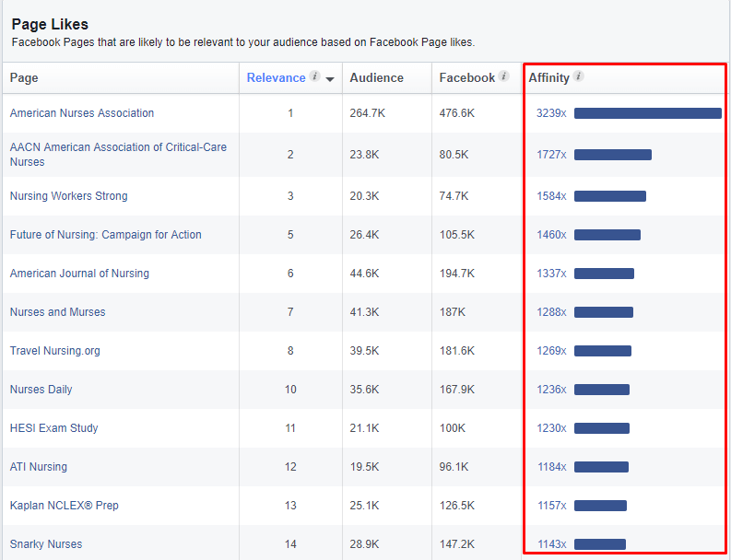Toggle the Relevance sort arrow
This screenshot has width=731, height=560.
pos(330,79)
